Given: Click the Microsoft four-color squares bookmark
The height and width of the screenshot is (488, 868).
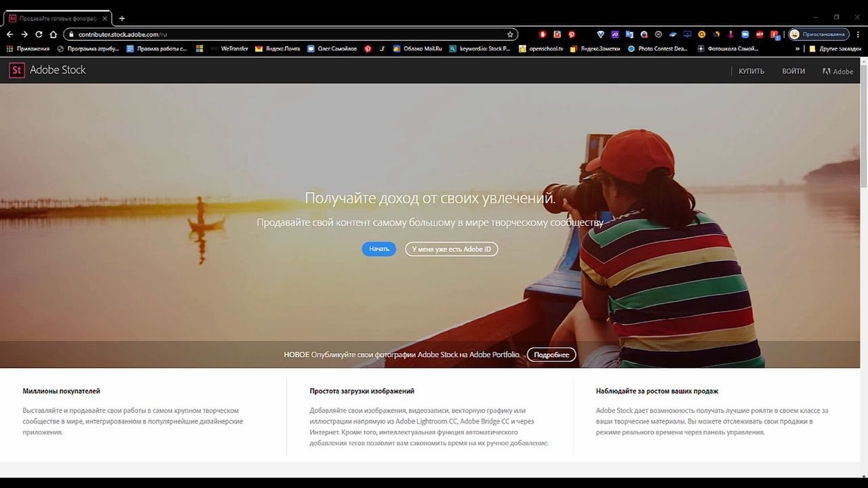Looking at the screenshot, I should pos(199,49).
